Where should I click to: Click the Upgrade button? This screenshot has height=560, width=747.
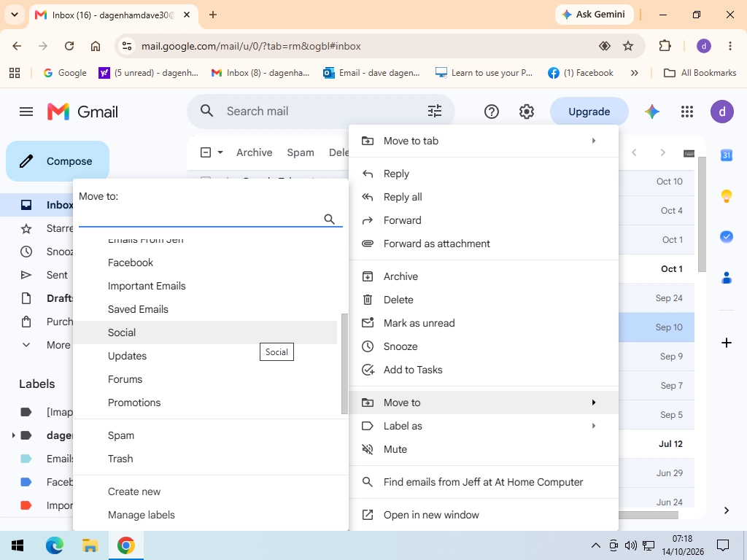click(x=589, y=112)
